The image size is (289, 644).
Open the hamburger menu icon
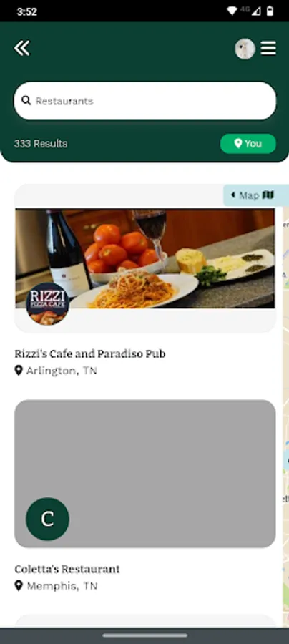(268, 49)
